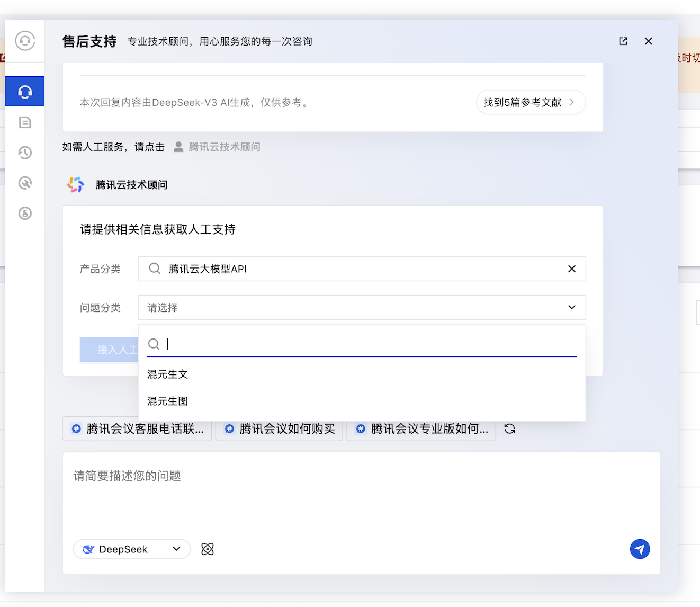Open the 问题分类 请选择 dropdown
Viewport: 700px width, 607px height.
[362, 307]
